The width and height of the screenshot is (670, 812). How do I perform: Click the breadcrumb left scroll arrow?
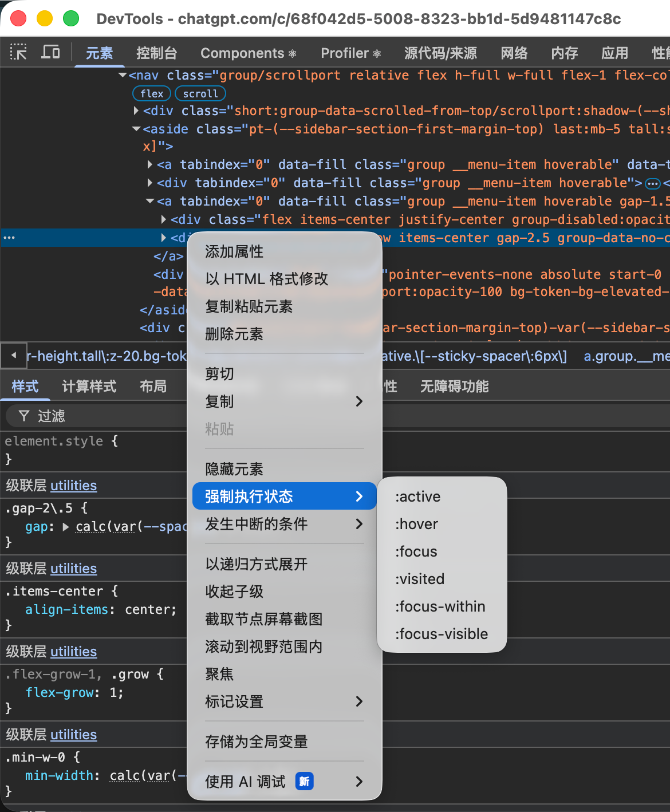tap(13, 356)
